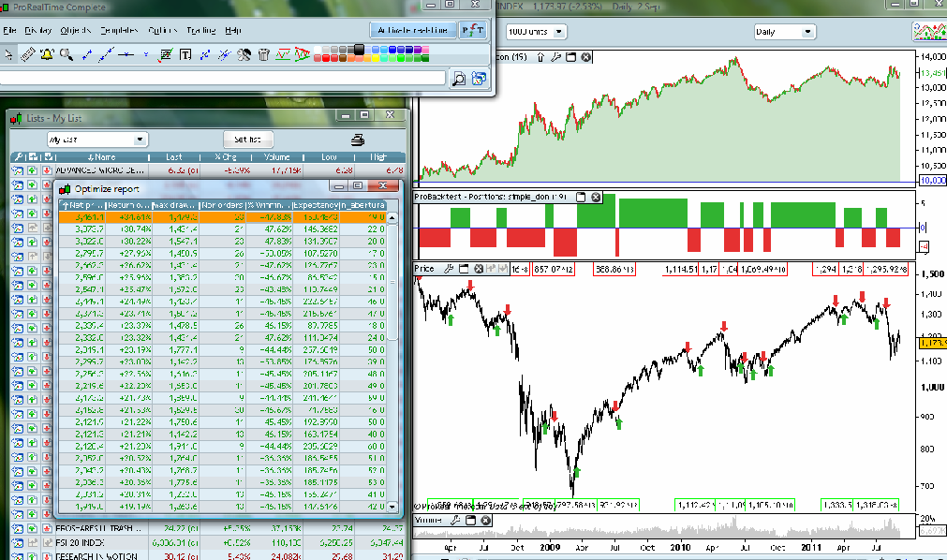947x560 pixels.
Task: Click the search magnifier next to input
Action: (x=459, y=79)
